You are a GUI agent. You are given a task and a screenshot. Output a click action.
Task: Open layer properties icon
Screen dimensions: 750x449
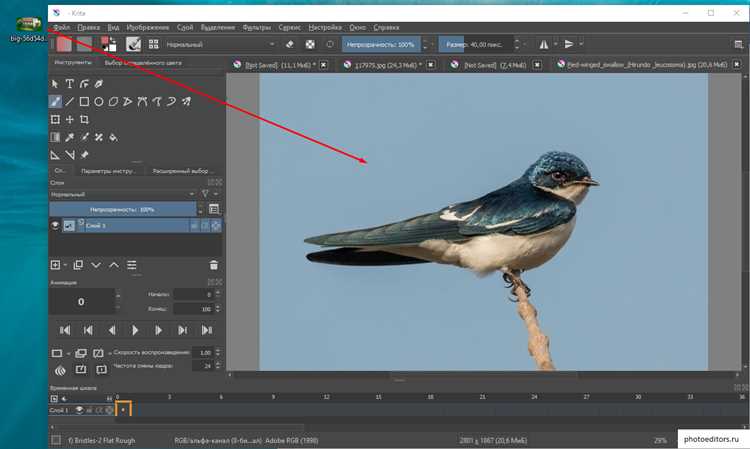point(132,265)
